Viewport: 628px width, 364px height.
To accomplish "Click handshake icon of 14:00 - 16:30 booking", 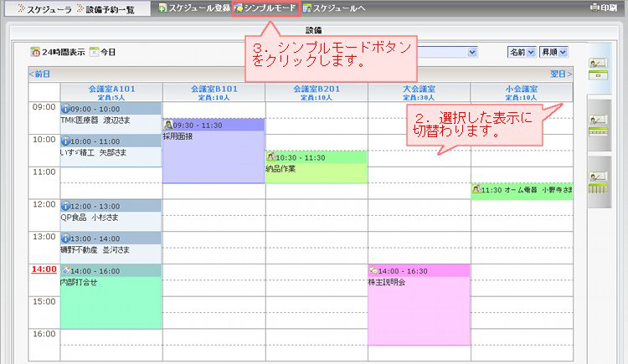I will (373, 271).
